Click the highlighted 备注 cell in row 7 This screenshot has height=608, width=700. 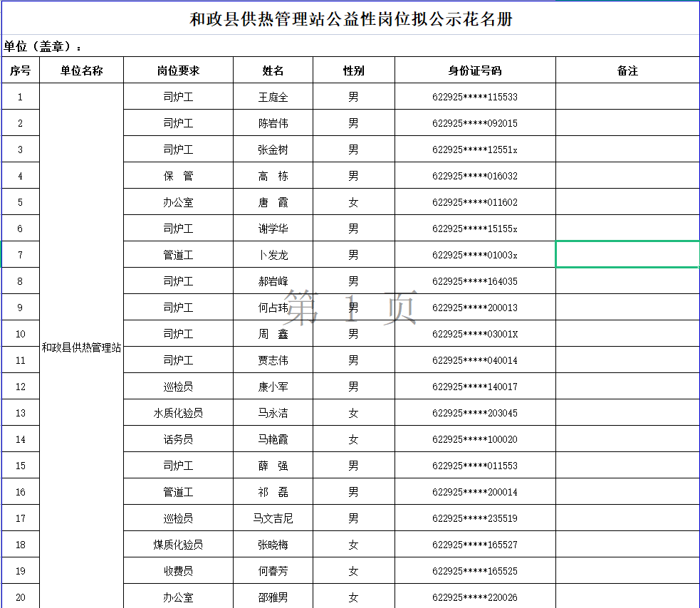627,254
